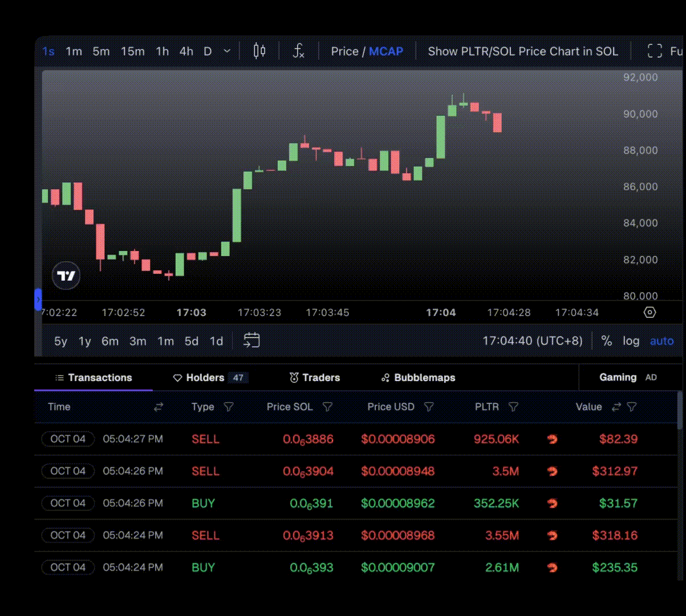Viewport: 686px width, 616px height.
Task: Click the TradingView logo on chart
Action: coord(66,276)
